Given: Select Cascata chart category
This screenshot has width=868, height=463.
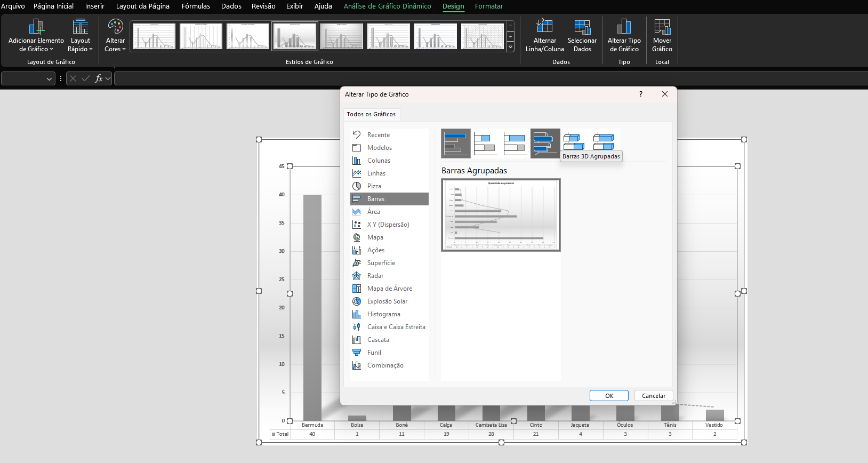Looking at the screenshot, I should pyautogui.click(x=389, y=340).
